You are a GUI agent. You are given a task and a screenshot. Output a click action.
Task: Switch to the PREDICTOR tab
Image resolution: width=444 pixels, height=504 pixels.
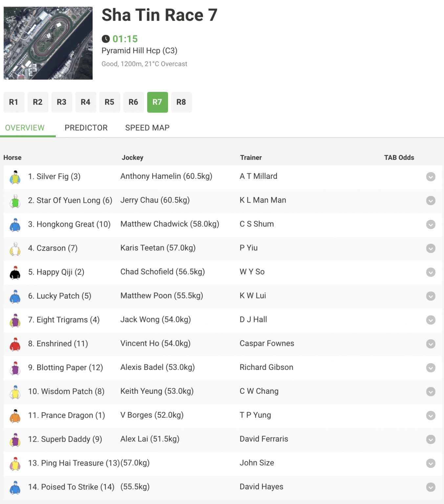86,128
